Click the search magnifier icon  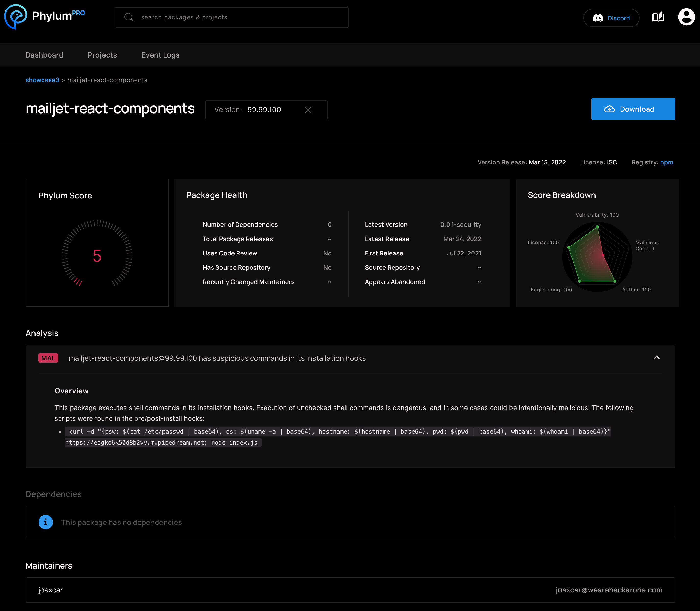pyautogui.click(x=129, y=17)
